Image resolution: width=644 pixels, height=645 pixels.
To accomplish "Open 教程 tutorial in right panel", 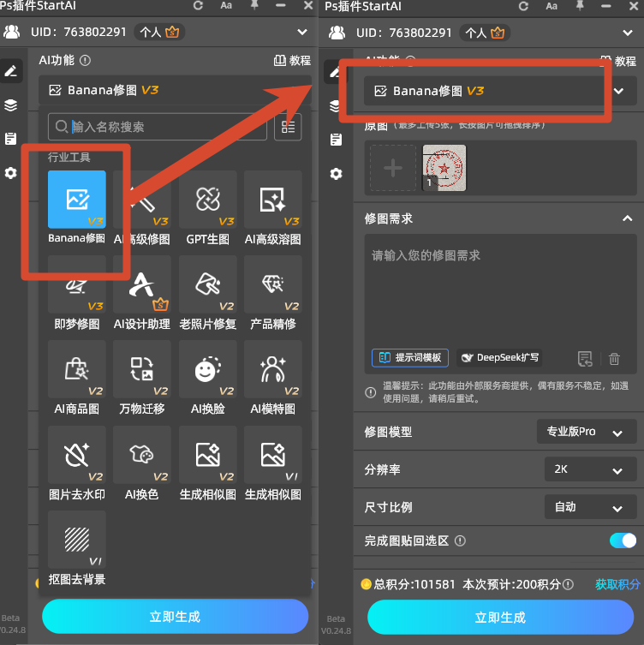I will coord(618,62).
